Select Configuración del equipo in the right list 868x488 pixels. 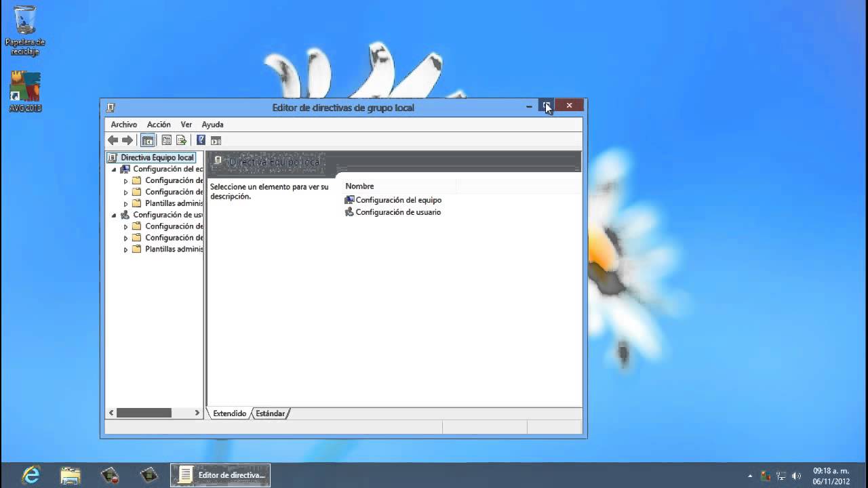(x=393, y=200)
